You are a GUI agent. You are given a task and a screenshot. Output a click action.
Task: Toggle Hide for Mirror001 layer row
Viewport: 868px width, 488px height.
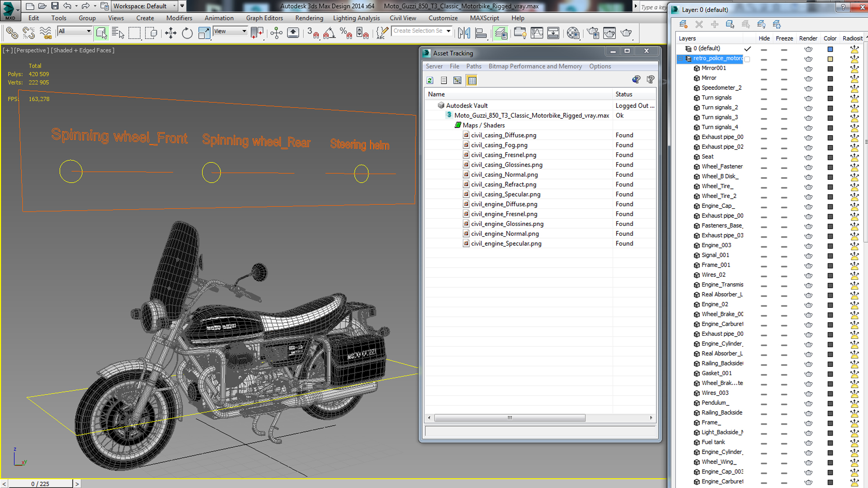pyautogui.click(x=764, y=69)
